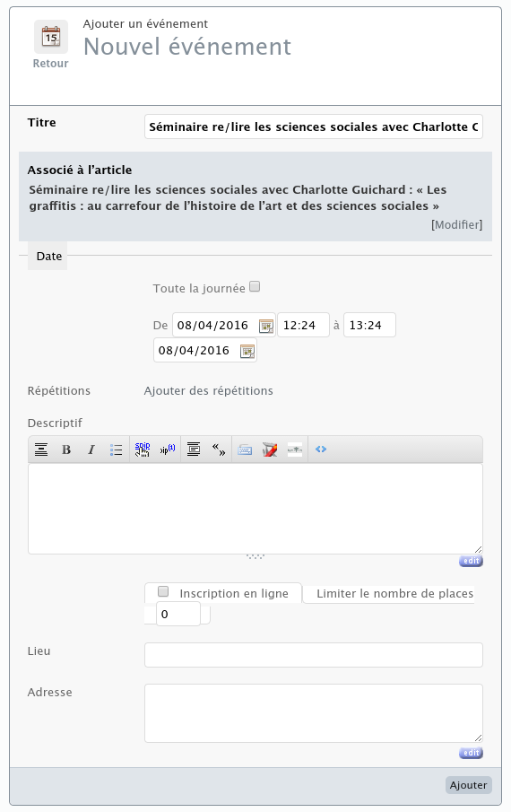Submit form with the Ajouter button
The image size is (511, 812).
point(469,785)
